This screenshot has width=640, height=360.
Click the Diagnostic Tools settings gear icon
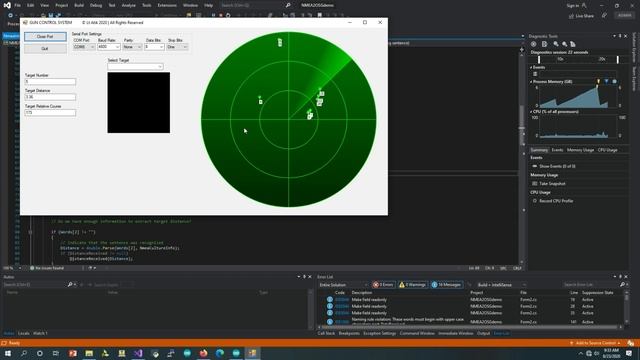(x=533, y=44)
